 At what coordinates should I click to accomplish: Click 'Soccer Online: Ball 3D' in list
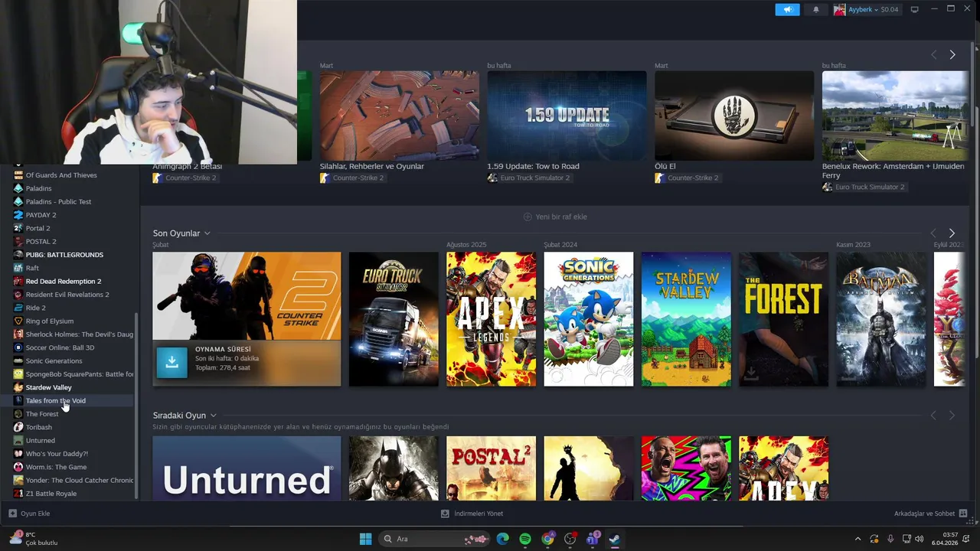pos(60,347)
